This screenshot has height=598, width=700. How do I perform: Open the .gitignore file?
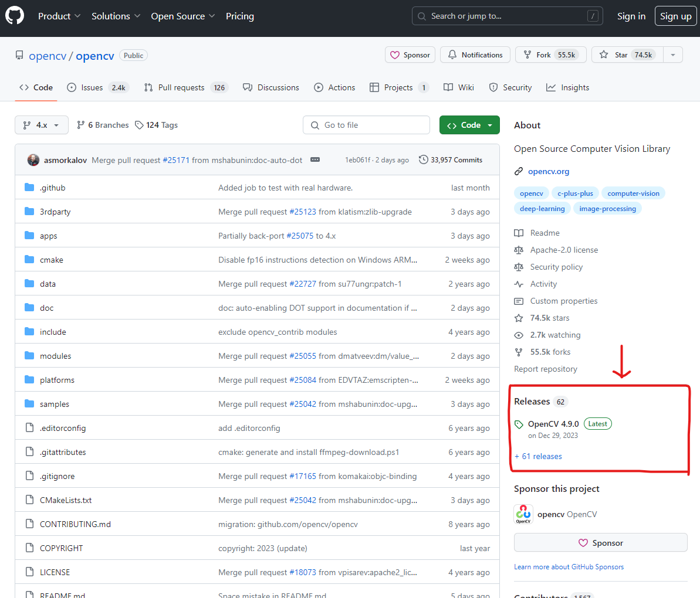tap(57, 476)
